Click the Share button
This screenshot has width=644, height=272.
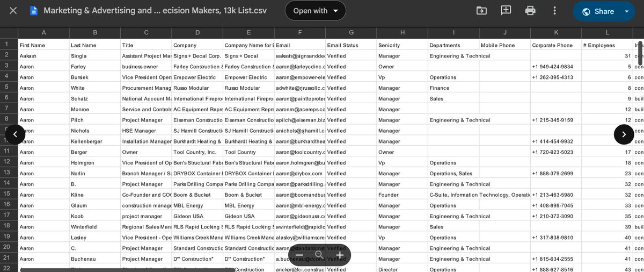[597, 11]
